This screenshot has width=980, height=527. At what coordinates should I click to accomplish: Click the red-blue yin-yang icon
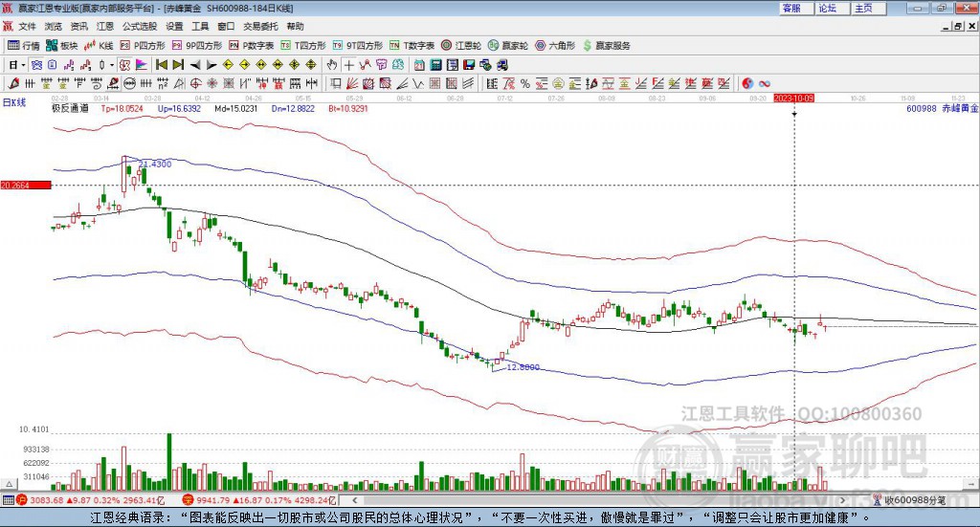tap(747, 83)
